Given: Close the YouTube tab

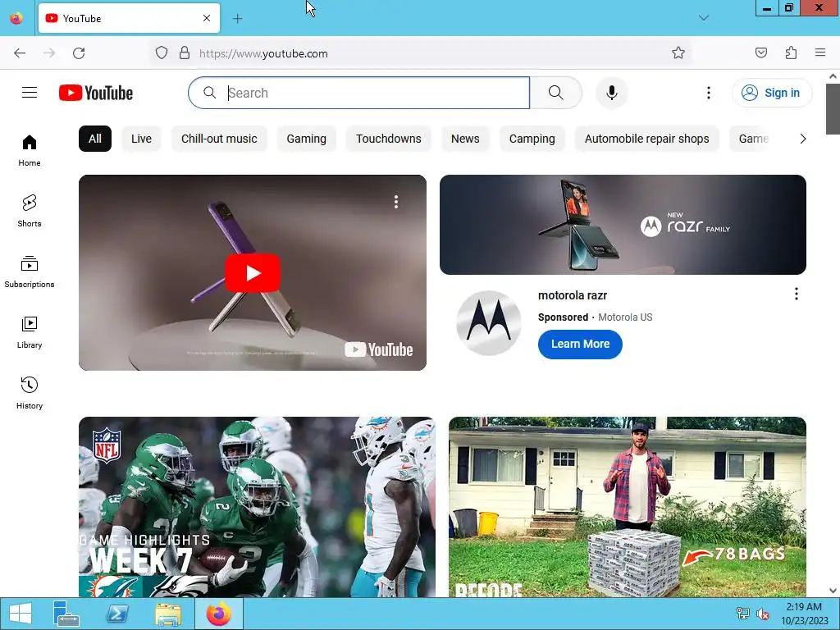Looking at the screenshot, I should (x=207, y=18).
